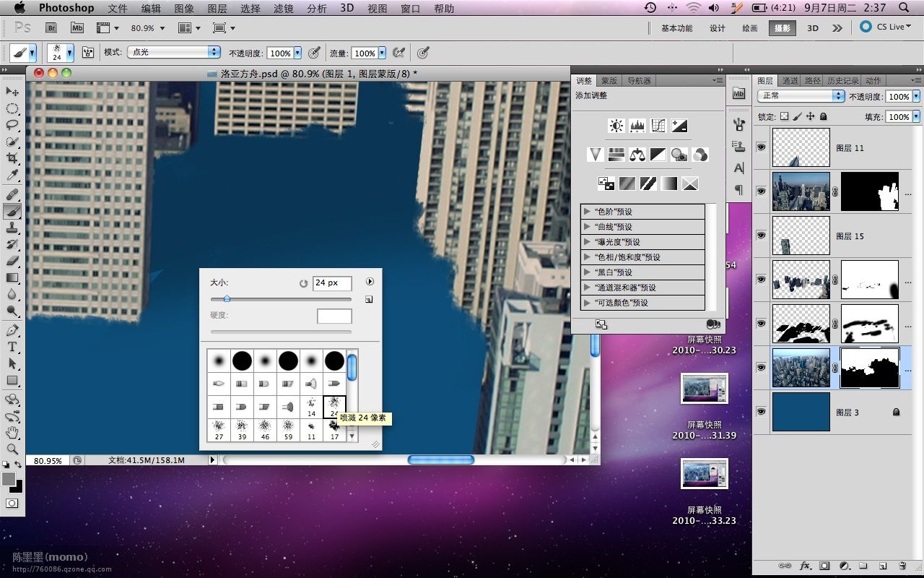This screenshot has width=924, height=578.
Task: Select the Brush tool in the toolbox
Action: pos(12,211)
